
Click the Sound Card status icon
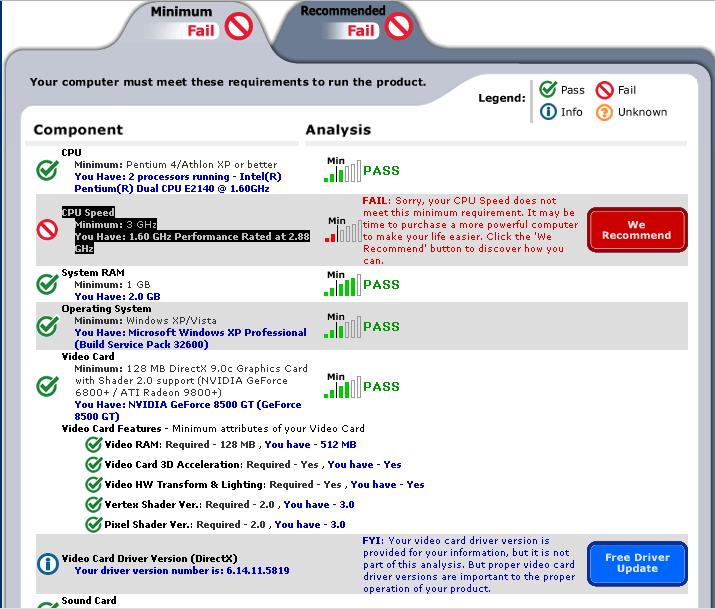(47, 604)
